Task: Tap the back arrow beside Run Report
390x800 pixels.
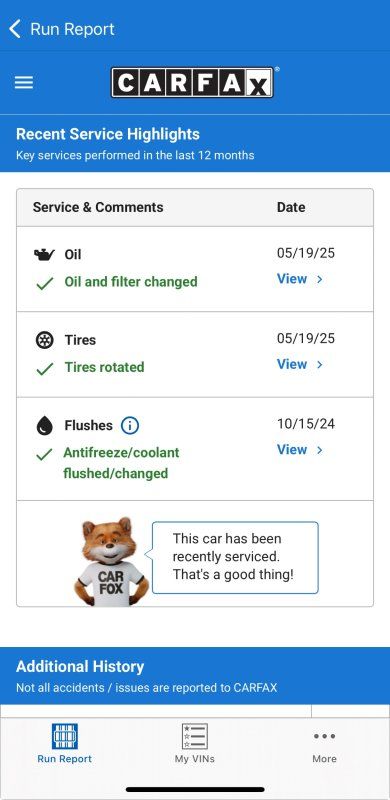Action: point(15,29)
